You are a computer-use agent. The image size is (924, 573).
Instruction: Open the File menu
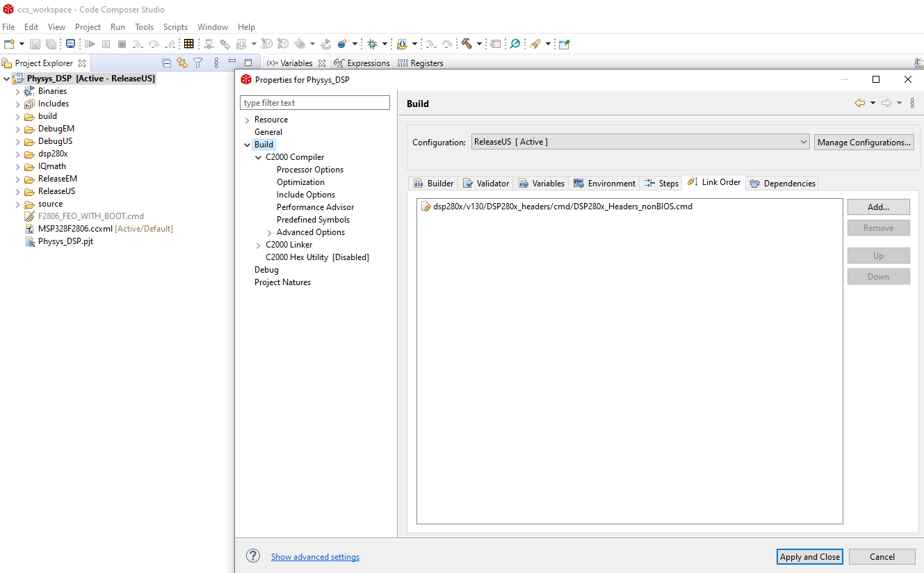tap(8, 27)
